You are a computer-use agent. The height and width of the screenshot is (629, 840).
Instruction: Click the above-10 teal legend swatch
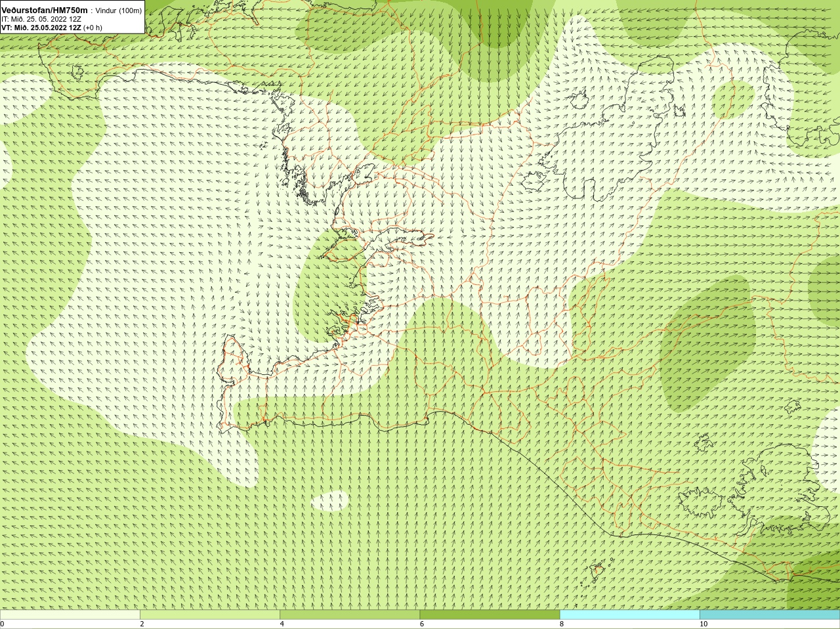click(770, 615)
